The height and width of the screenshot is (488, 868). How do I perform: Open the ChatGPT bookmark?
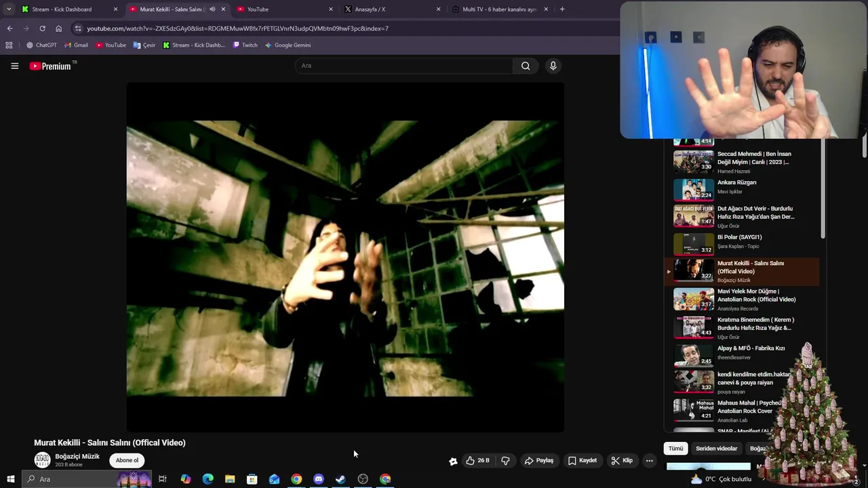(x=41, y=45)
